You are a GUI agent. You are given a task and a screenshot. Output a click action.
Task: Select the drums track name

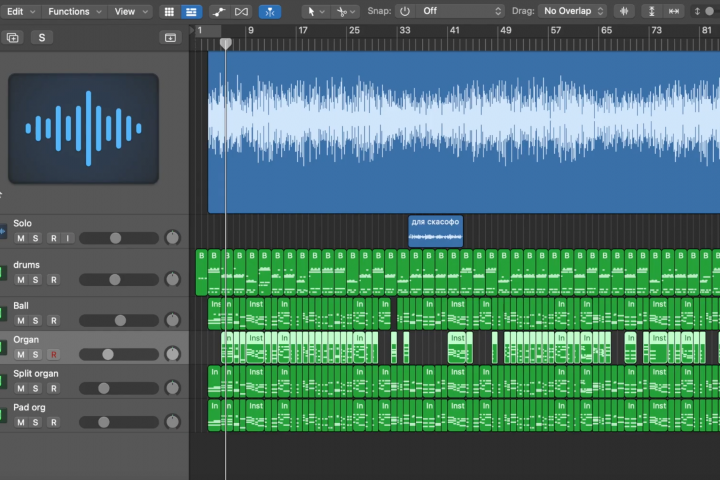pos(26,265)
